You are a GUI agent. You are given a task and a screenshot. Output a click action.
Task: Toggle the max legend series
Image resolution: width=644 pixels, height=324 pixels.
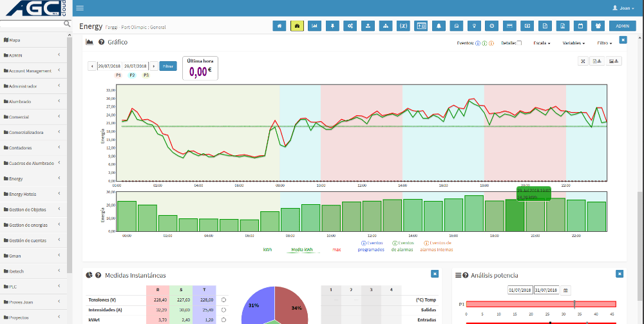(337, 250)
